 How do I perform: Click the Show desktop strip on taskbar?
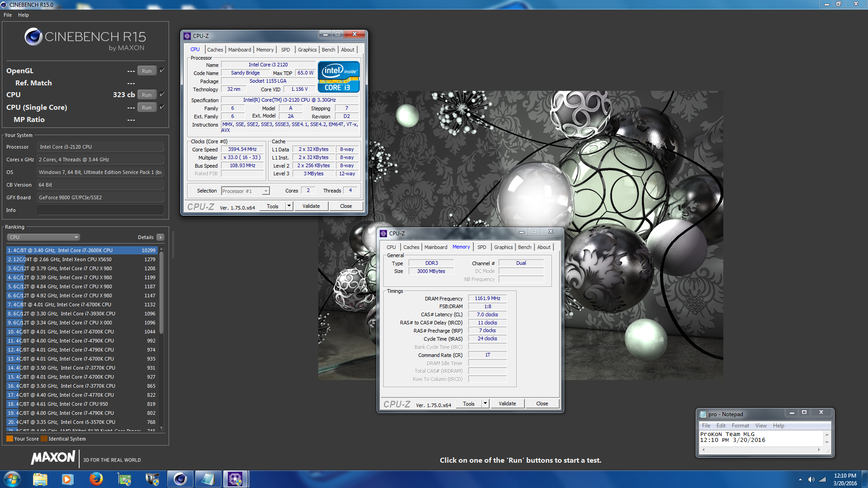(x=864, y=479)
